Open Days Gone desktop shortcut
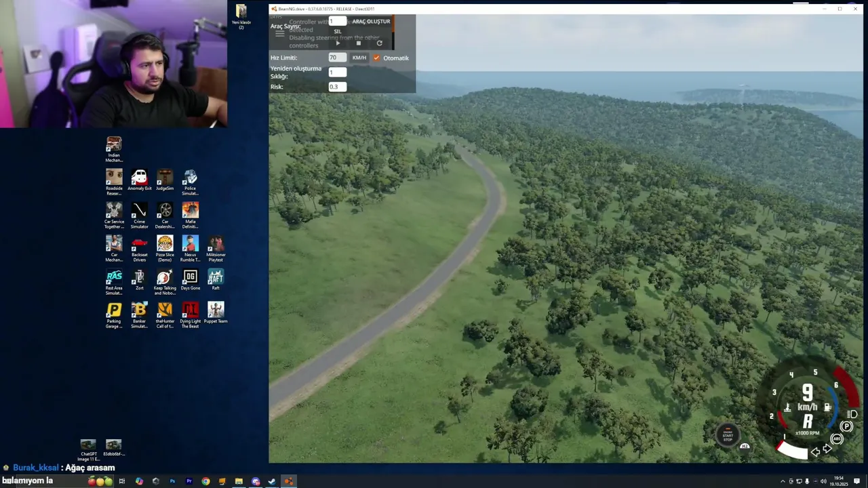This screenshot has height=488, width=868. coord(190,280)
